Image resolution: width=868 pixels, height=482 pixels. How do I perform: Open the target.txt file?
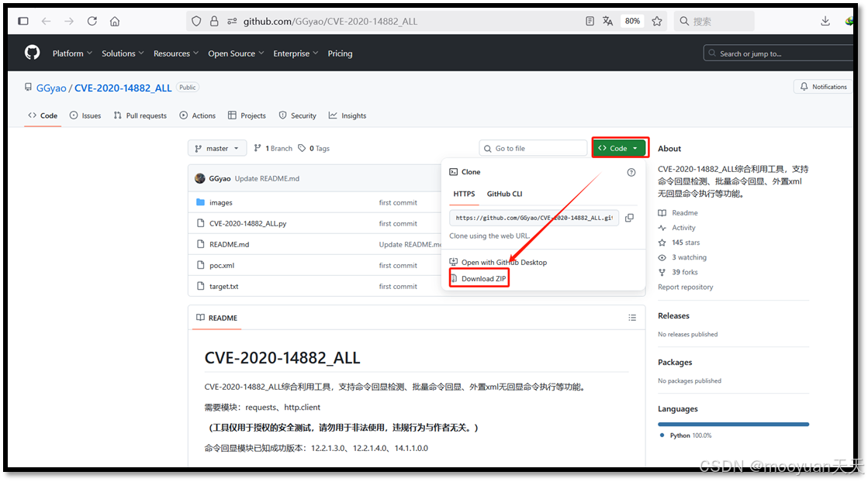click(223, 286)
